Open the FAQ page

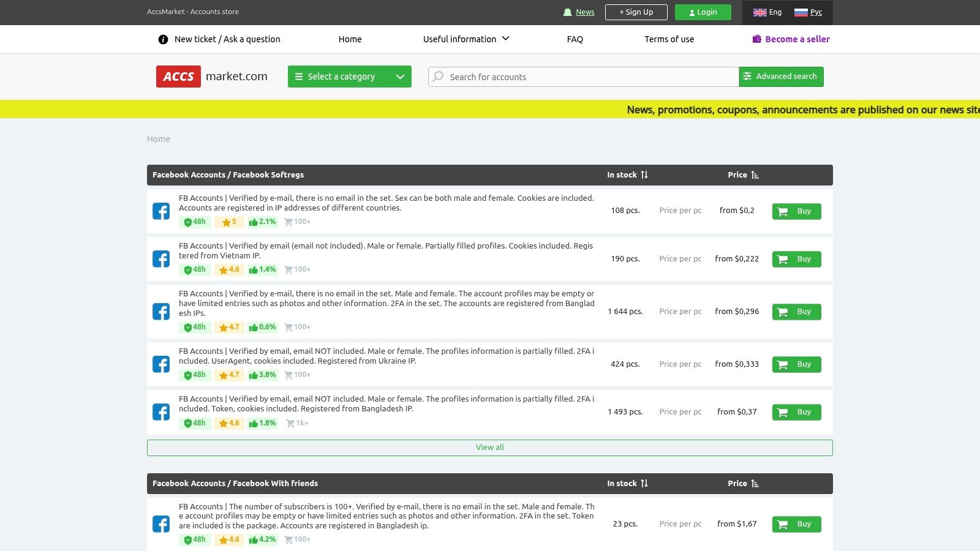[575, 39]
